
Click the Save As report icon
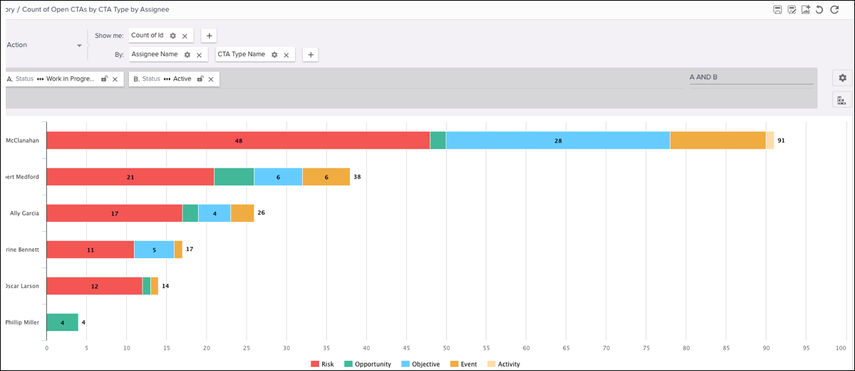792,10
